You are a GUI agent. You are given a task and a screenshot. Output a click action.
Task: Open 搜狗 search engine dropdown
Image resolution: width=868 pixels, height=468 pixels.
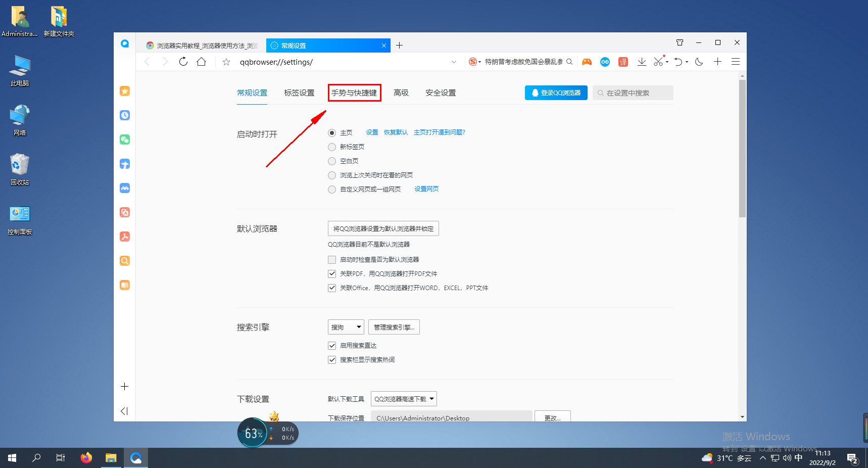tap(346, 327)
